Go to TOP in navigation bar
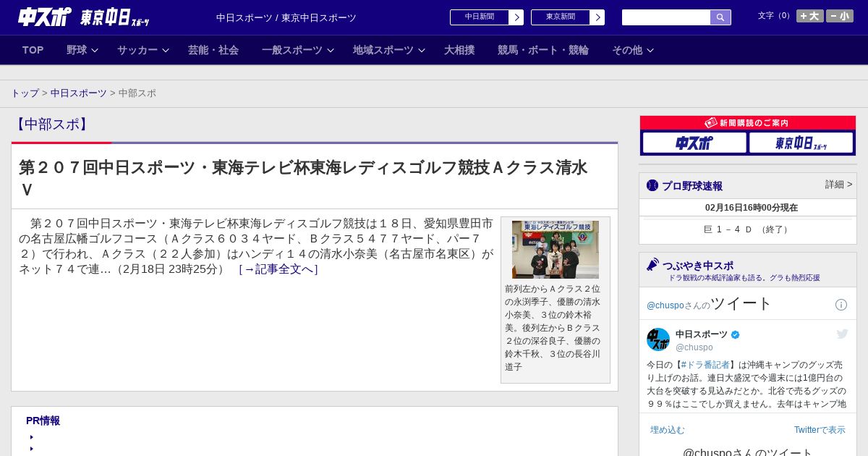 (x=33, y=50)
